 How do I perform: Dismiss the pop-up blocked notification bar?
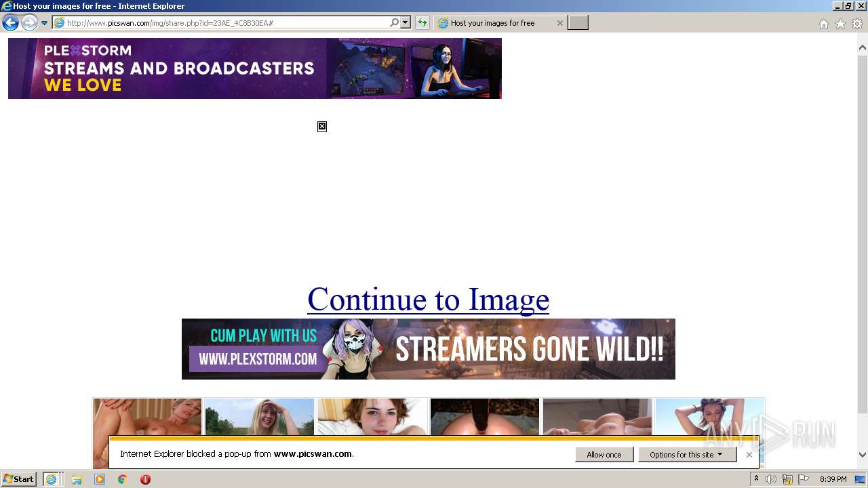pos(749,455)
